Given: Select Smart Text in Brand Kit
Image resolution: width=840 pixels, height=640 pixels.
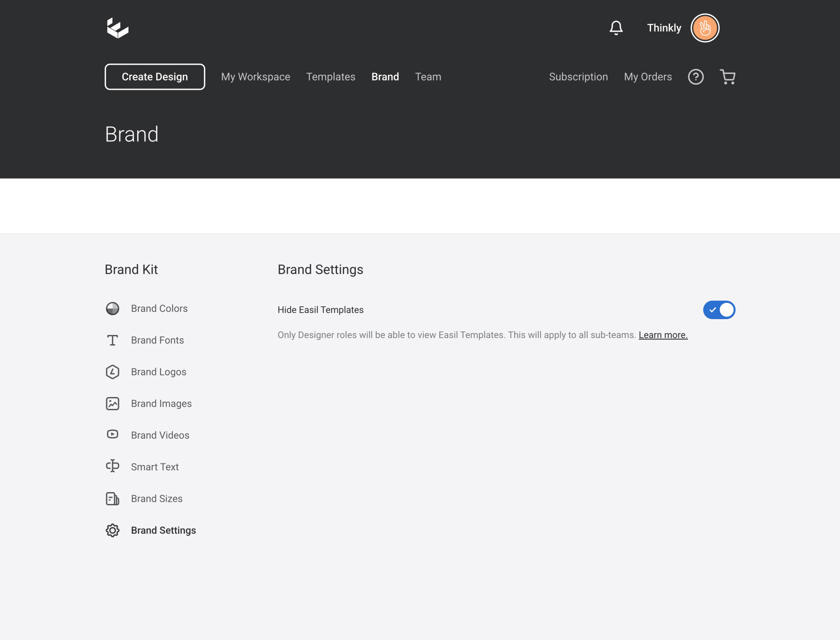Looking at the screenshot, I should pyautogui.click(x=155, y=467).
